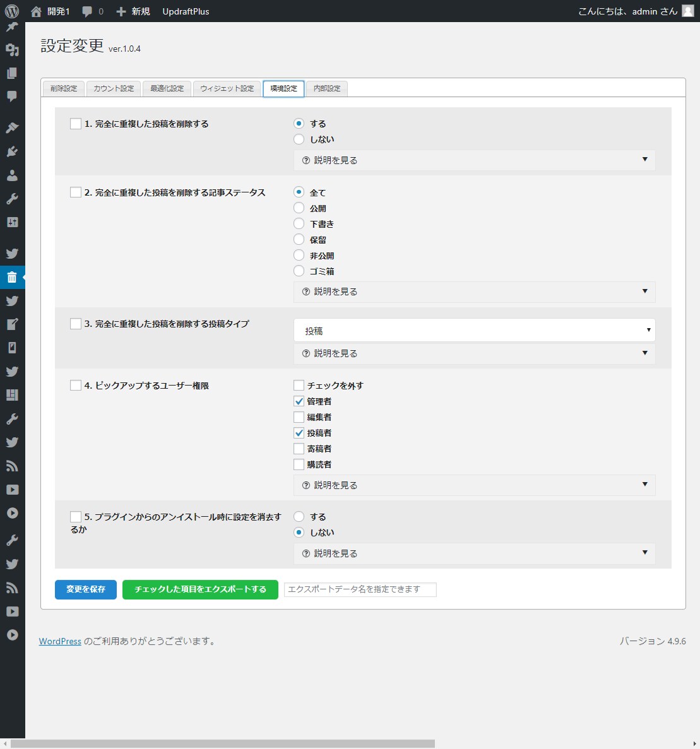
Task: Select the 非公開 status radio button
Action: (x=299, y=255)
